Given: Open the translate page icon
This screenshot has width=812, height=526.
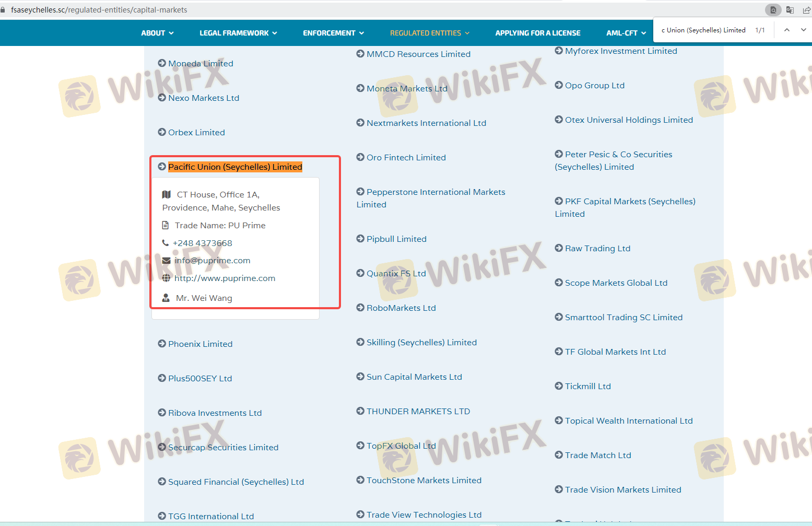Looking at the screenshot, I should [x=790, y=10].
